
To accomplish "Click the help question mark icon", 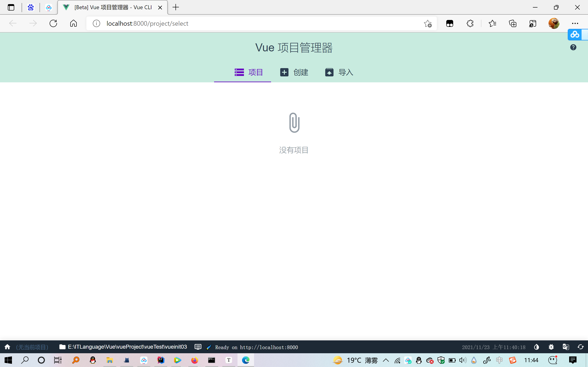I will click(573, 47).
